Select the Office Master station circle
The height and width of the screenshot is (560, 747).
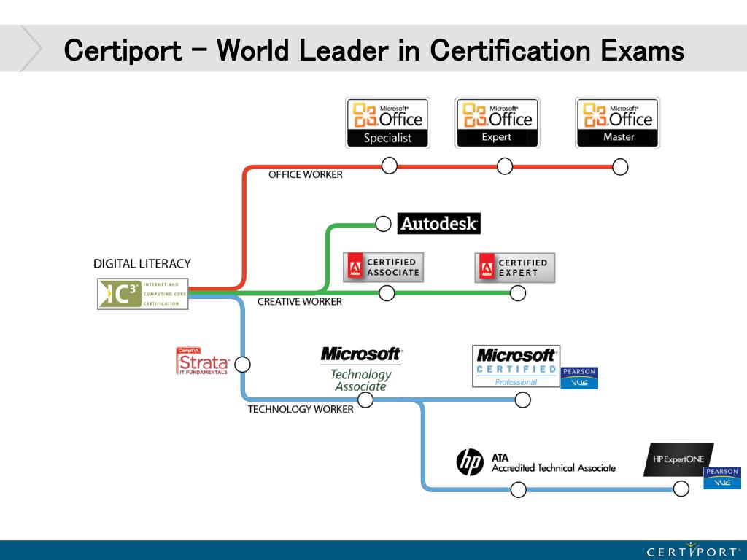pyautogui.click(x=620, y=167)
